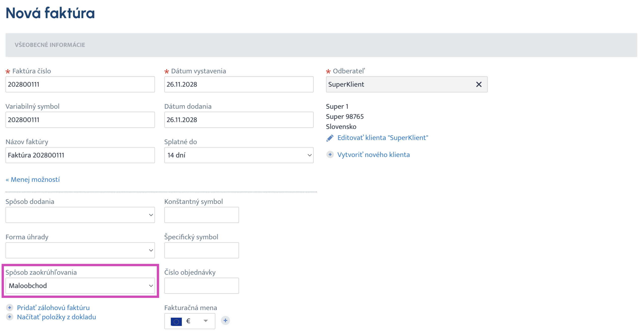Screen dimensions: 644x331
Task: Open the Spôsob zaokrúhľovania dropdown showing Maloobchod
Action: tap(80, 286)
